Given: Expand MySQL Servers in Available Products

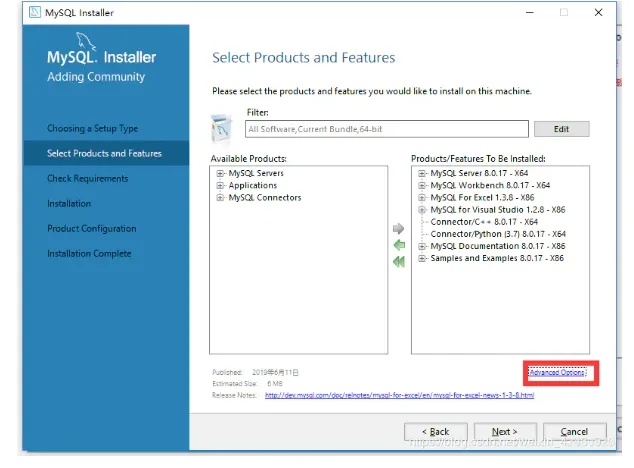Looking at the screenshot, I should (220, 173).
